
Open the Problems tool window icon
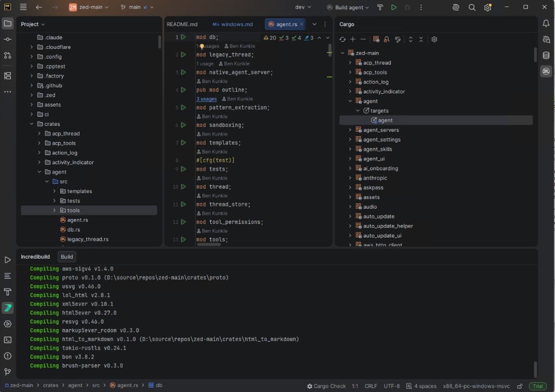tap(8, 356)
